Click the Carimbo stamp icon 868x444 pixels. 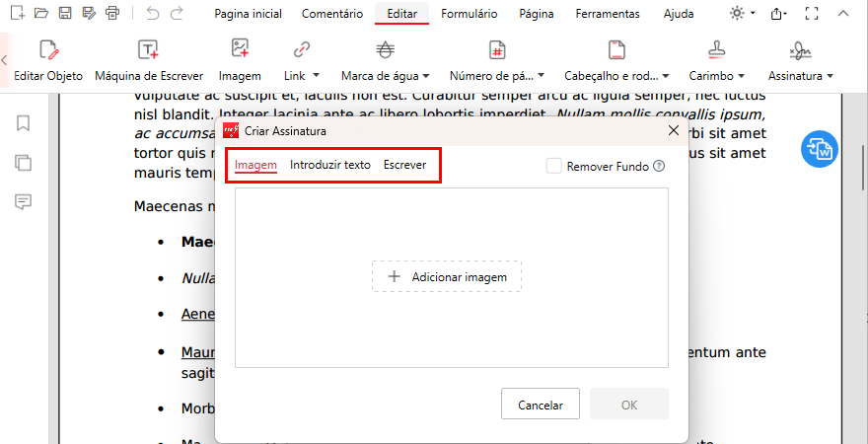point(717,49)
